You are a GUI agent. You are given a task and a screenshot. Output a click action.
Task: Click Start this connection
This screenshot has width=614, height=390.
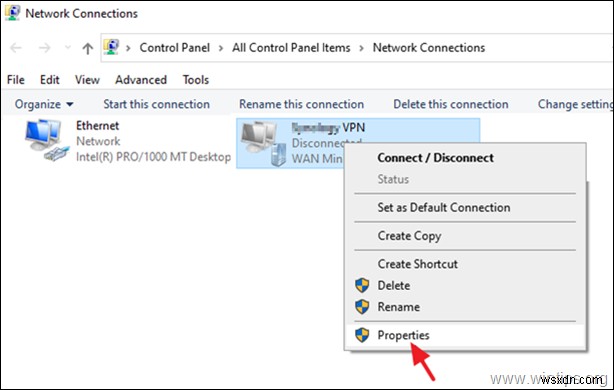pos(157,105)
